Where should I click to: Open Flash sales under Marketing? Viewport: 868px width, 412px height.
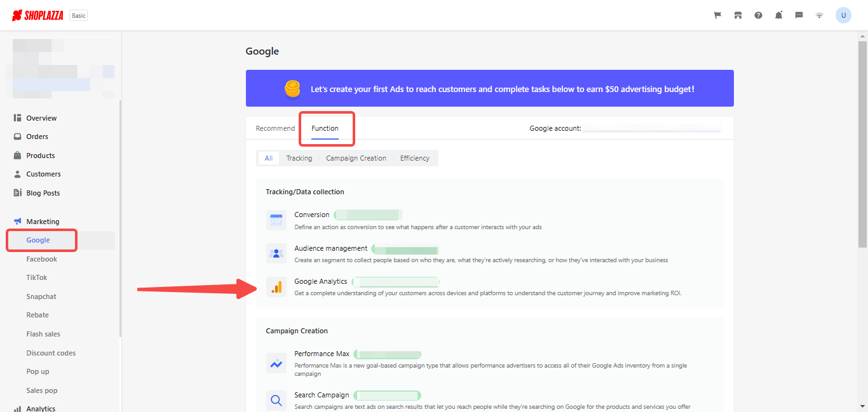coord(43,334)
